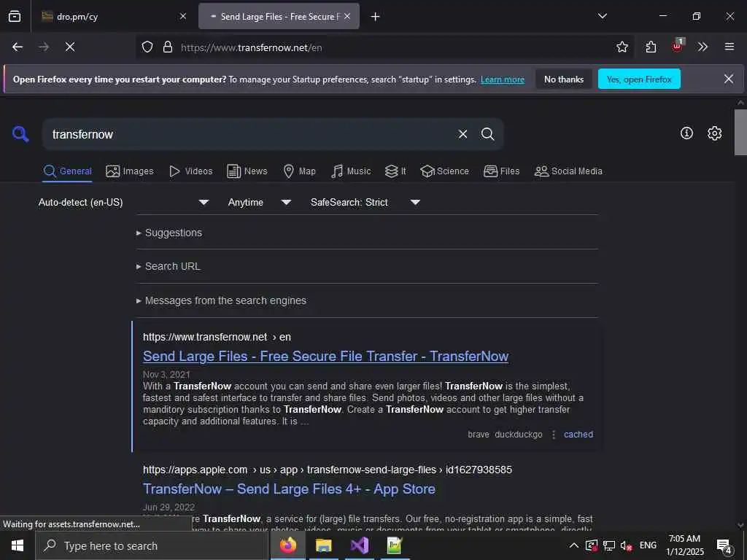Open the Firefox application menu
The image size is (747, 560).
(729, 47)
